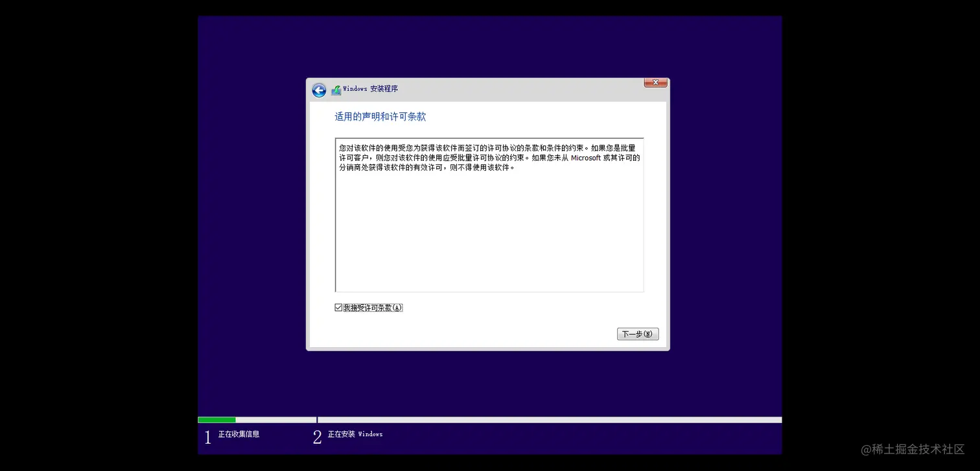Image resolution: width=980 pixels, height=471 pixels.
Task: Click the step 2 numeral indicator
Action: tap(317, 437)
